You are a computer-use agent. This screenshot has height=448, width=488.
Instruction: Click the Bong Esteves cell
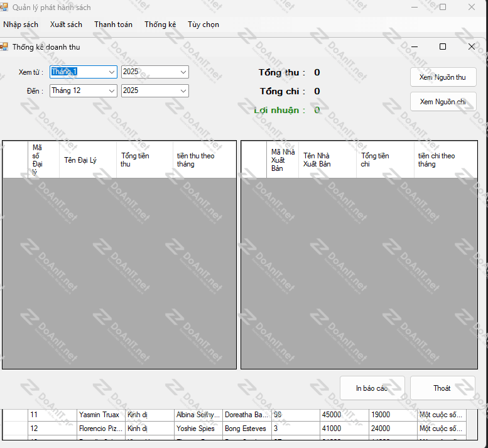[x=247, y=429]
